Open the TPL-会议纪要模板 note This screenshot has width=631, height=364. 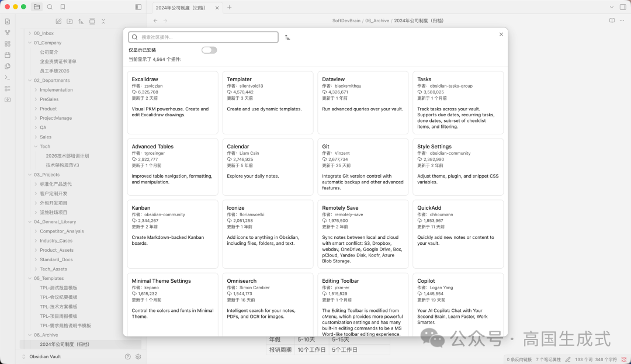pos(58,297)
